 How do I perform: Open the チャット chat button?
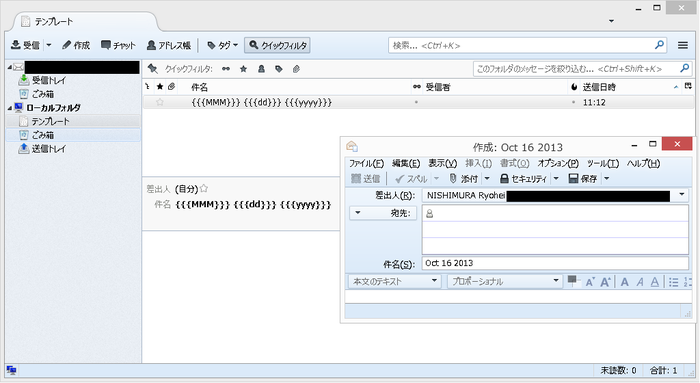(118, 45)
